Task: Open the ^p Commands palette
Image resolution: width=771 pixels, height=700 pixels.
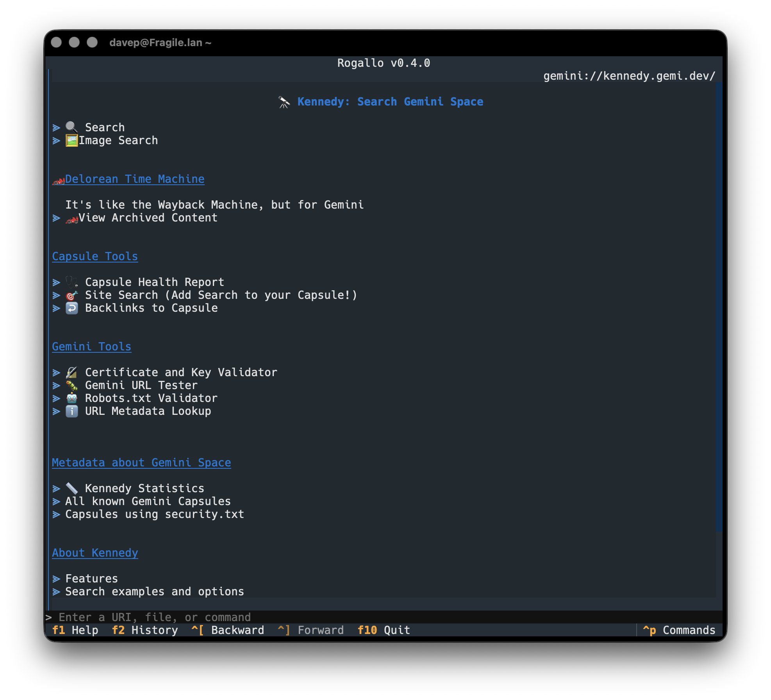Action: [679, 630]
